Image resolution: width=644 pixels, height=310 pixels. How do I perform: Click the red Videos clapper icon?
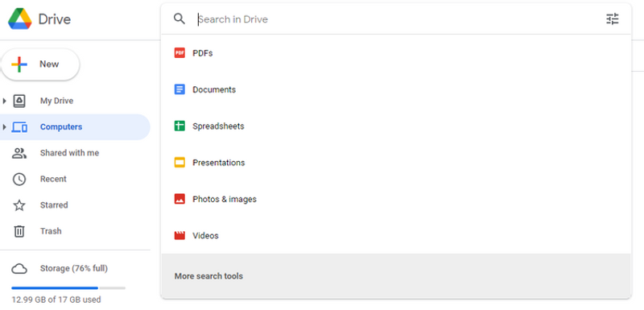pyautogui.click(x=180, y=236)
